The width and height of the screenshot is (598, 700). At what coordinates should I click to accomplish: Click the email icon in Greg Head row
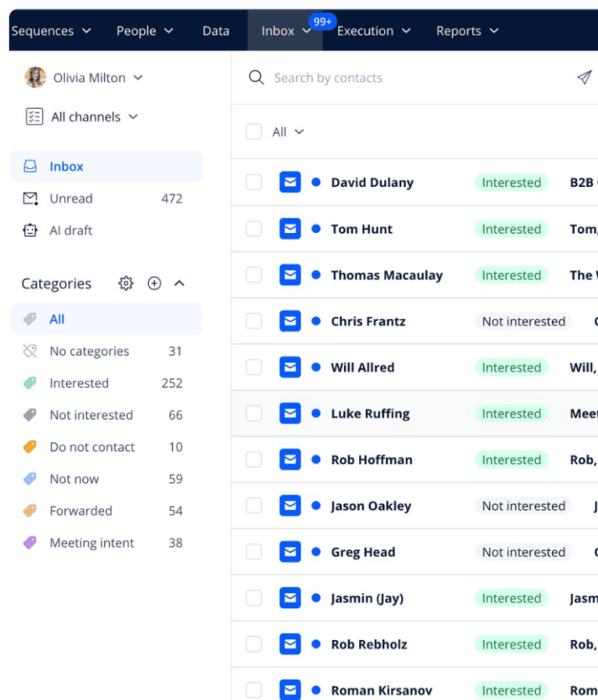click(x=290, y=552)
